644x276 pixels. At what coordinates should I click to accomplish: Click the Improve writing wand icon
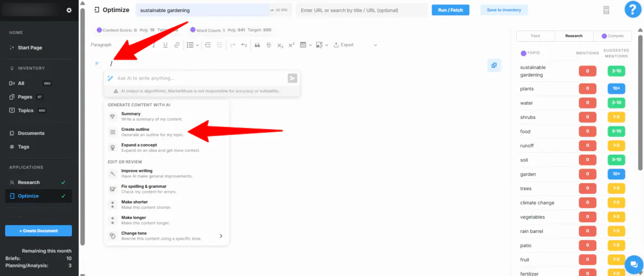(112, 173)
